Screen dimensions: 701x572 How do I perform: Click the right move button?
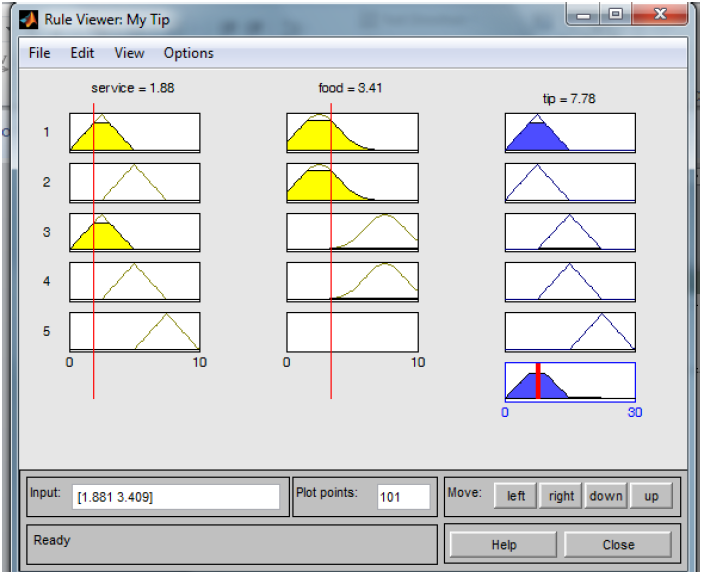(561, 496)
